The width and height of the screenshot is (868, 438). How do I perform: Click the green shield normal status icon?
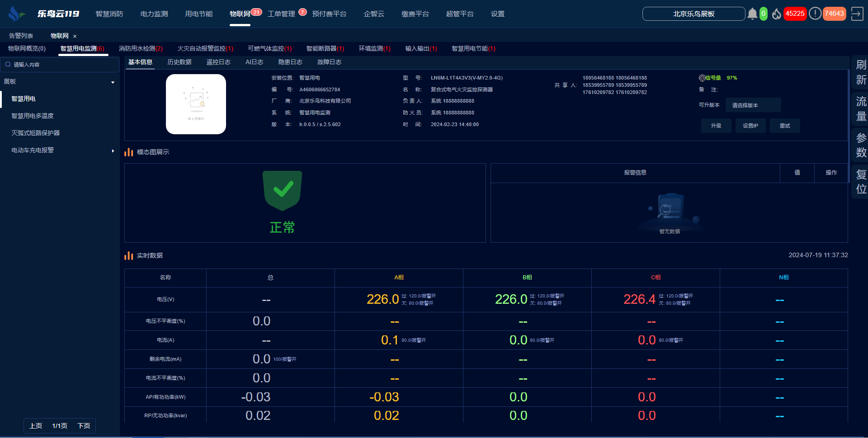tap(283, 190)
